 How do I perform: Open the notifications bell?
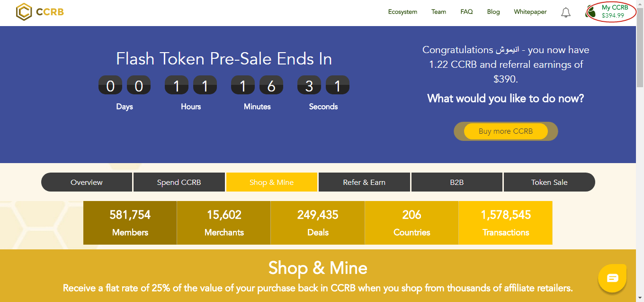point(566,12)
